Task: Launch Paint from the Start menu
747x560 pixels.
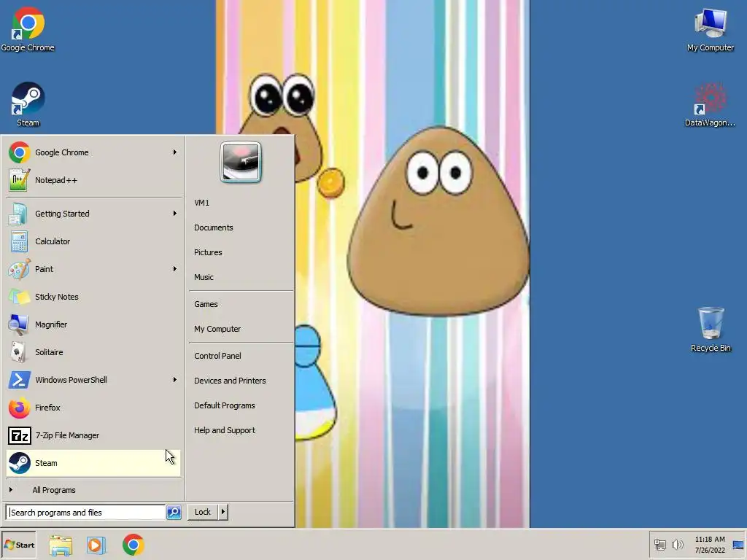Action: pos(93,269)
